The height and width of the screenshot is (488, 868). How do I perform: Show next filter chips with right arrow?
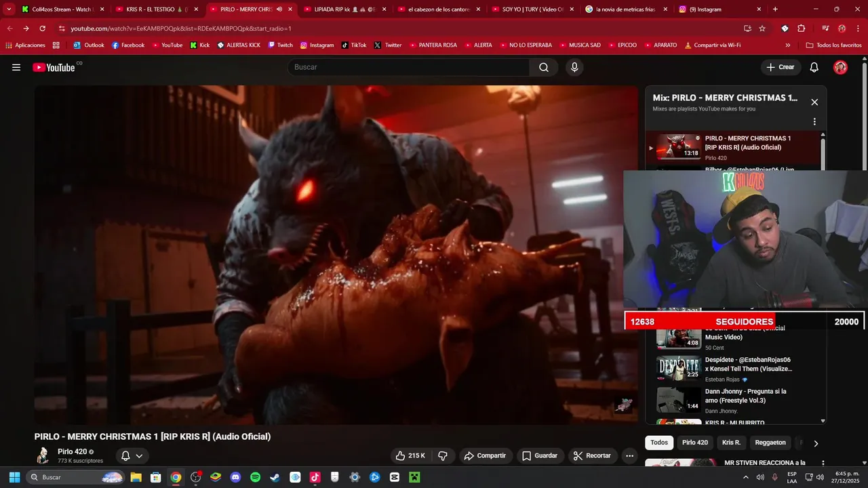coord(816,443)
